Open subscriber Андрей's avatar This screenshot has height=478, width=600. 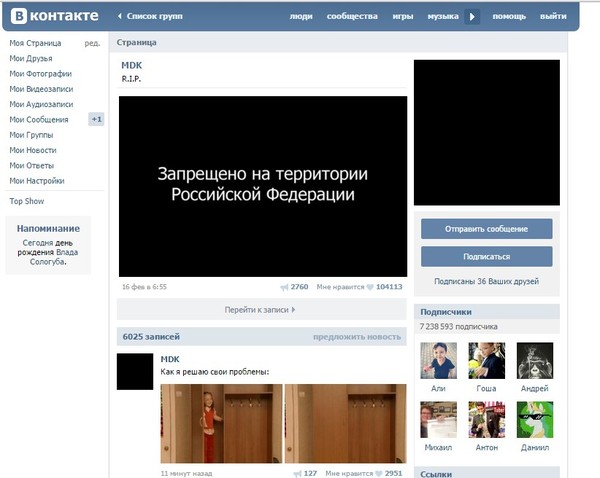click(x=535, y=361)
